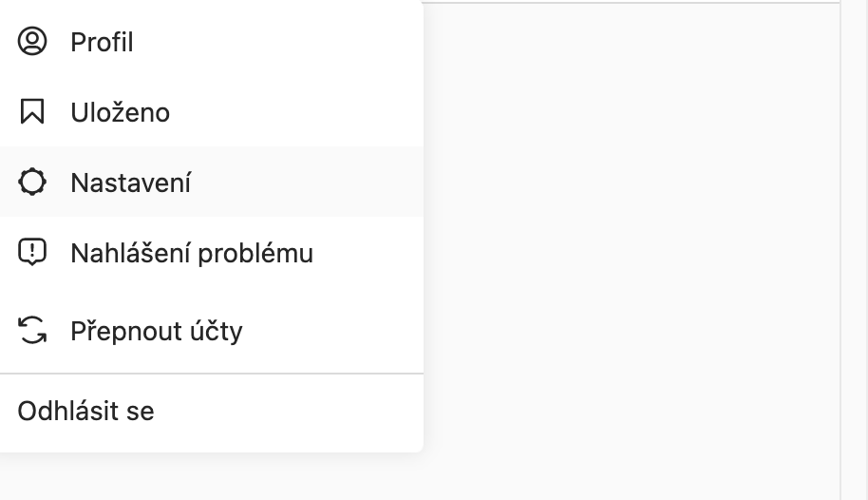Open the Profil menu item
The height and width of the screenshot is (500, 868).
point(102,43)
